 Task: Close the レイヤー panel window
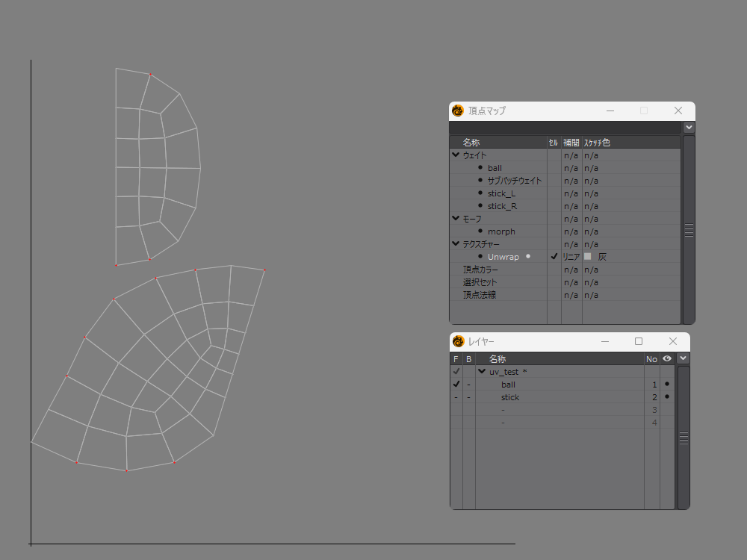coord(673,341)
